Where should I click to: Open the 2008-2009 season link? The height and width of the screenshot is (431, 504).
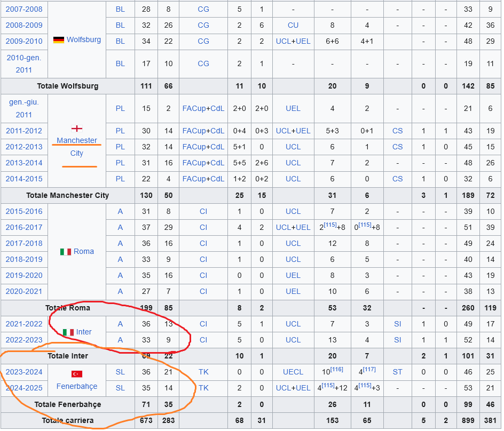pyautogui.click(x=24, y=25)
